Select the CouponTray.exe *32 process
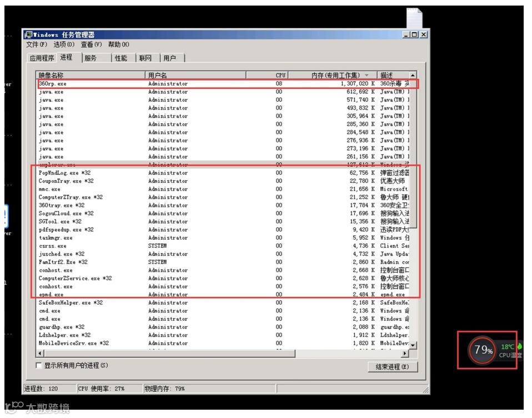This screenshot has height=418, width=532. click(x=223, y=181)
